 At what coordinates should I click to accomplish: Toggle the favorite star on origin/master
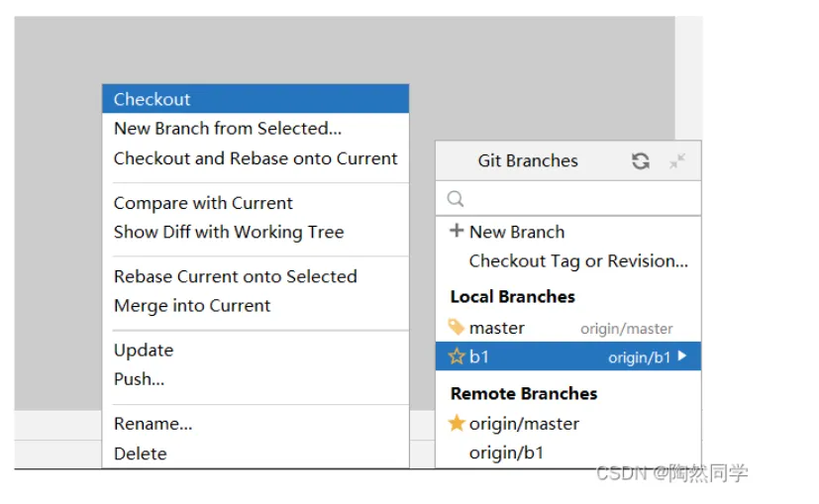pyautogui.click(x=457, y=423)
